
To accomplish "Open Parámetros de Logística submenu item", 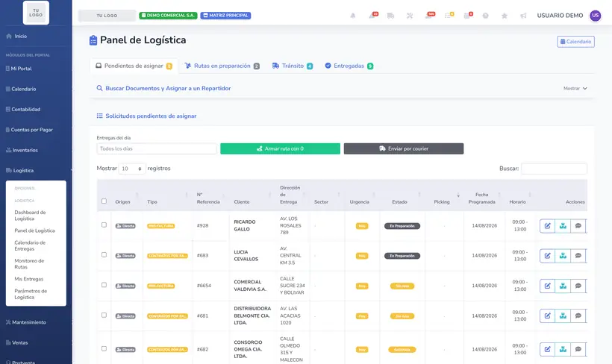I will (31, 294).
